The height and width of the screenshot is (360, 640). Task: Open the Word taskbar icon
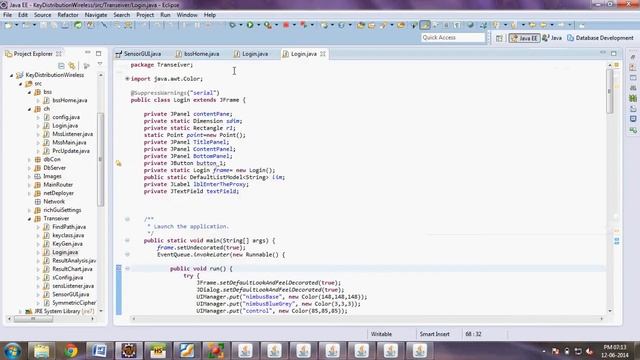pos(99,350)
